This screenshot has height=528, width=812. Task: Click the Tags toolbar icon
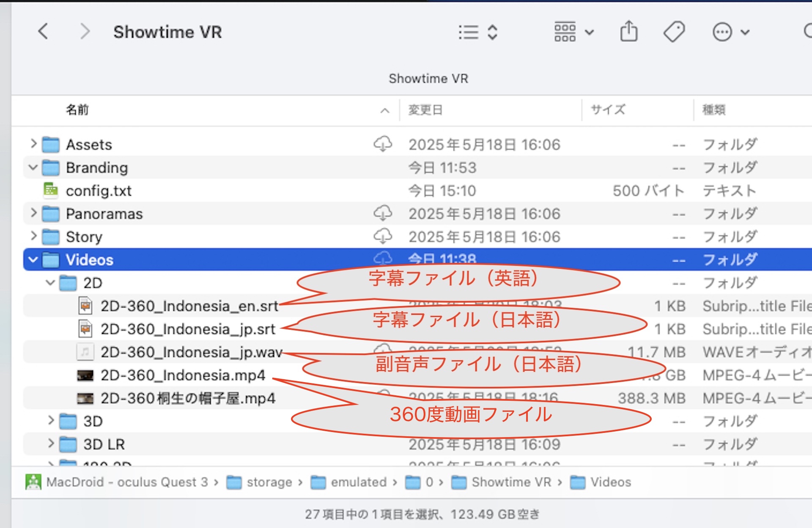(674, 32)
